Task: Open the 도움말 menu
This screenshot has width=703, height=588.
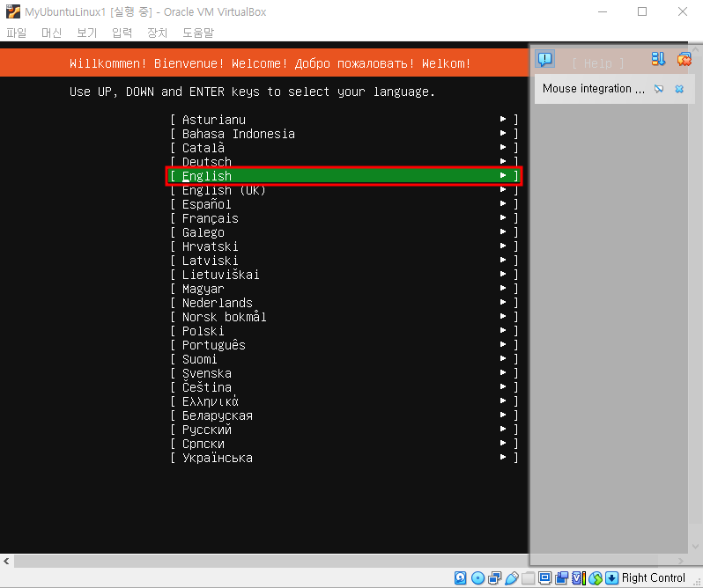Action: click(x=198, y=33)
